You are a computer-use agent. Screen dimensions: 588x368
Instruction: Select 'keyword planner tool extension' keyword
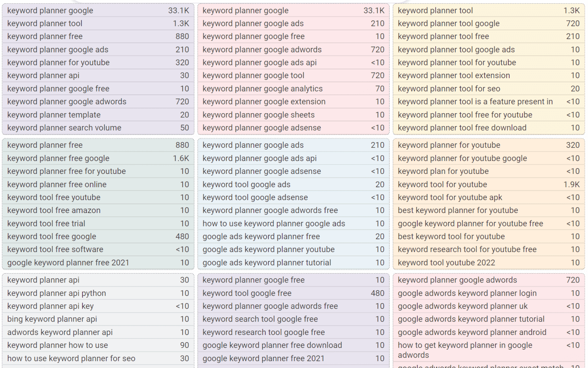point(454,75)
